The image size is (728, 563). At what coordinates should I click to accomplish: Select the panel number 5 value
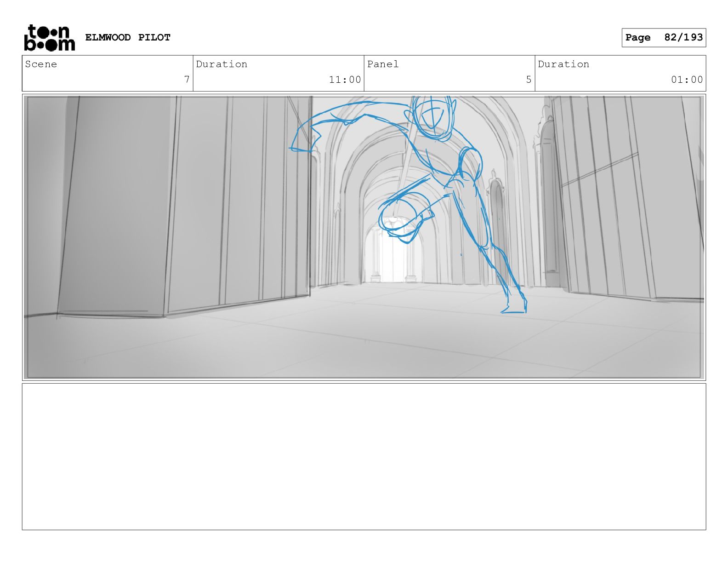click(x=529, y=80)
